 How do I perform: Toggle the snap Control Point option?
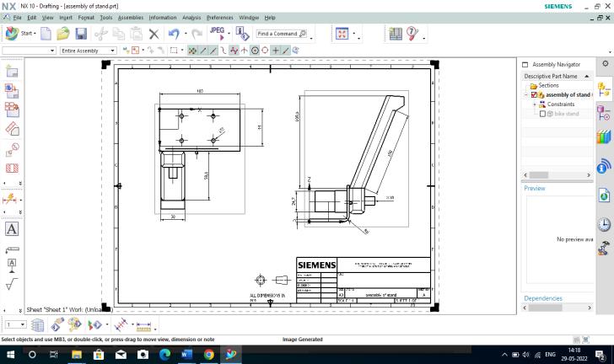[224, 51]
